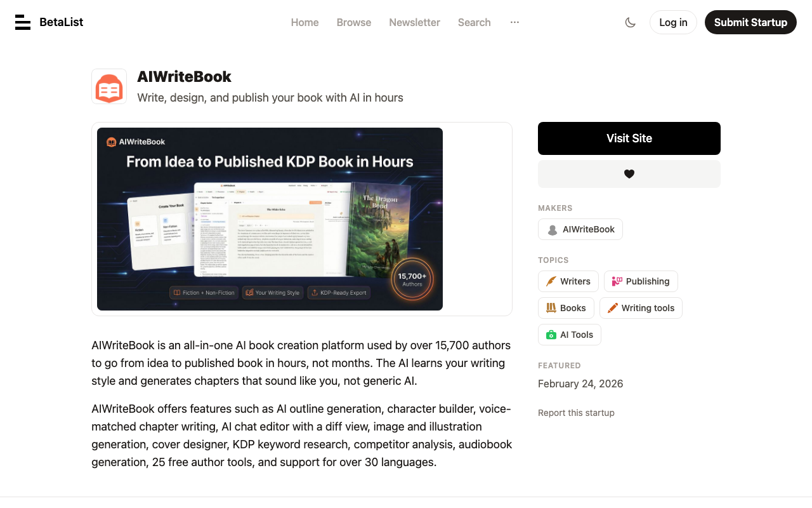Click the Publishing tag icon
Screen dimensions: 812x508
point(617,281)
